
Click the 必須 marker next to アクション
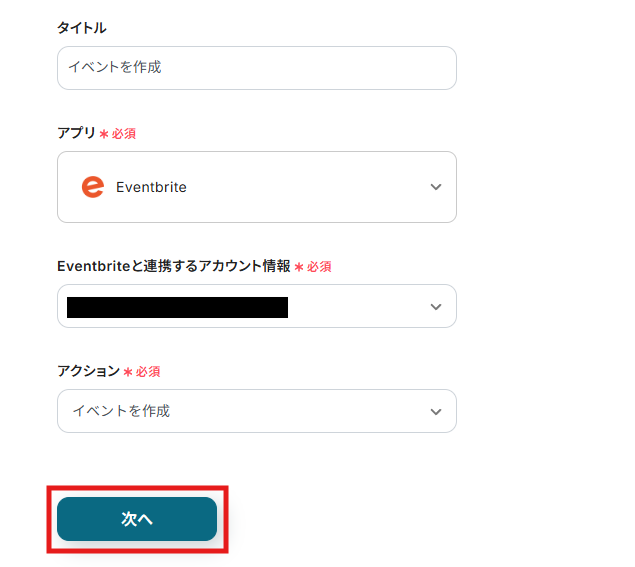click(147, 372)
